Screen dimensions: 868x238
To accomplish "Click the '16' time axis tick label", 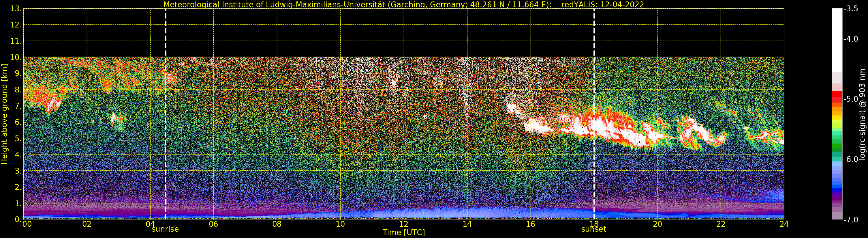I will [x=531, y=224].
